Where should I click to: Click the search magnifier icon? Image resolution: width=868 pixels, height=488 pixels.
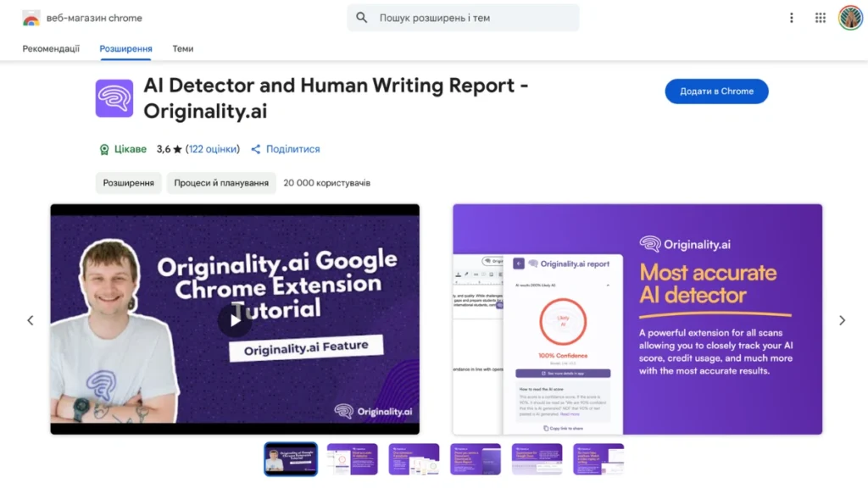click(361, 17)
